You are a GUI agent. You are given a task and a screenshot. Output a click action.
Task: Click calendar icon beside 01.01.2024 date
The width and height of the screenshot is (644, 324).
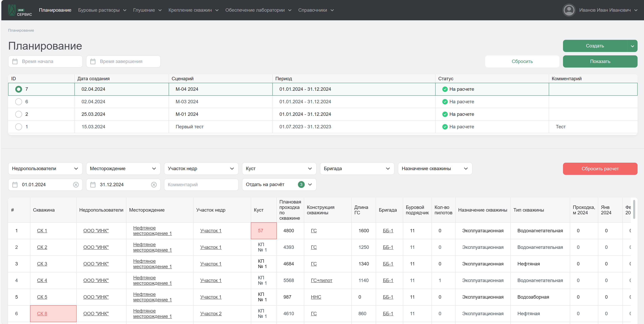tap(15, 185)
